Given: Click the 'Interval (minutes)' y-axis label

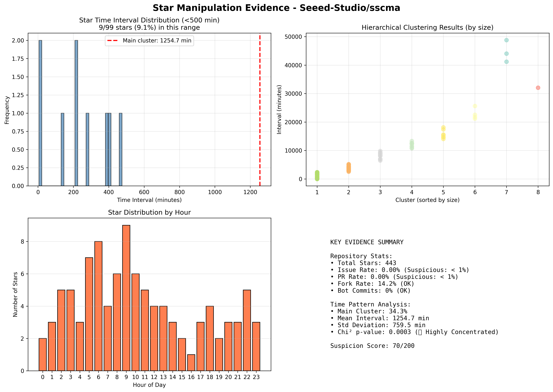Looking at the screenshot, I should (x=279, y=109).
